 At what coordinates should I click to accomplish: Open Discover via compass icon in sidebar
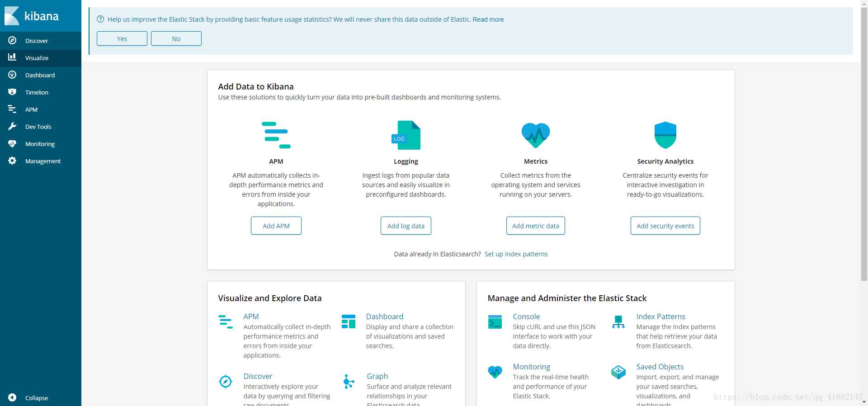click(x=12, y=40)
